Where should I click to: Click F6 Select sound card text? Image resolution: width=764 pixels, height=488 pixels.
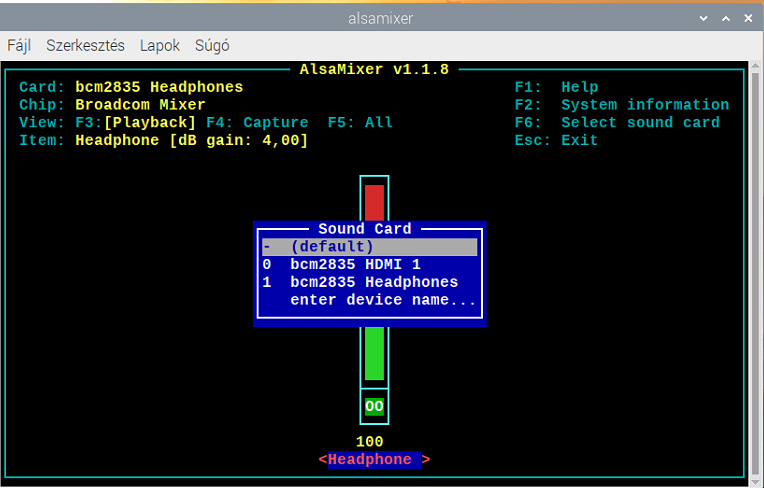coord(617,122)
